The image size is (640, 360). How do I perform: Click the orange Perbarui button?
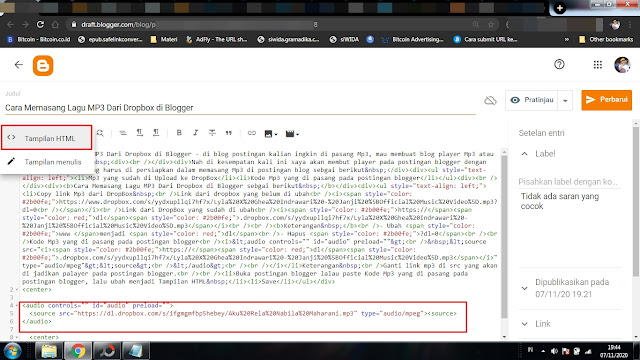click(607, 100)
